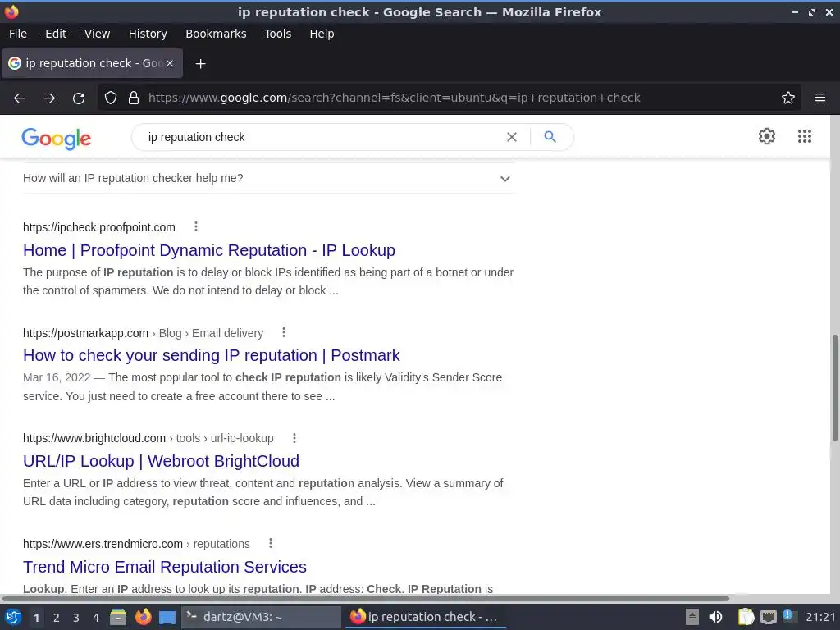The height and width of the screenshot is (630, 840).
Task: Switch to workspace 1 in taskbar
Action: tap(36, 618)
